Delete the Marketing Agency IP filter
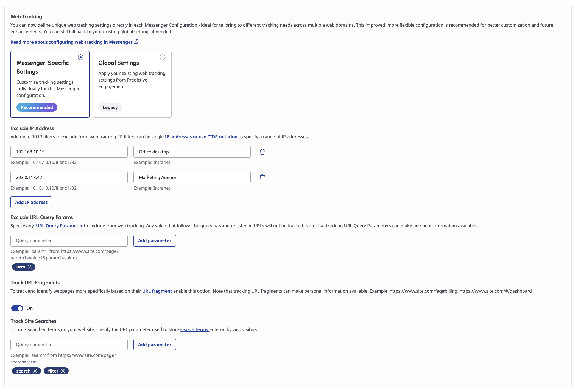The width and height of the screenshot is (575, 392). click(262, 177)
